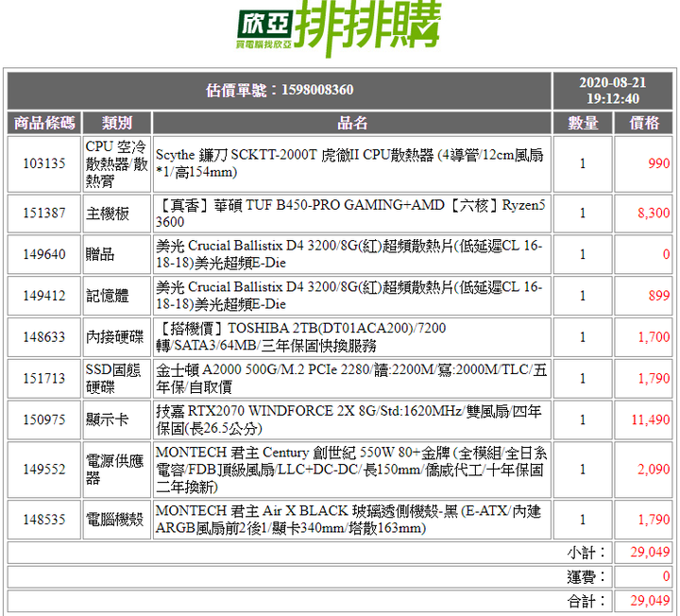Select barcode 149640
The width and height of the screenshot is (680, 616).
(x=44, y=254)
